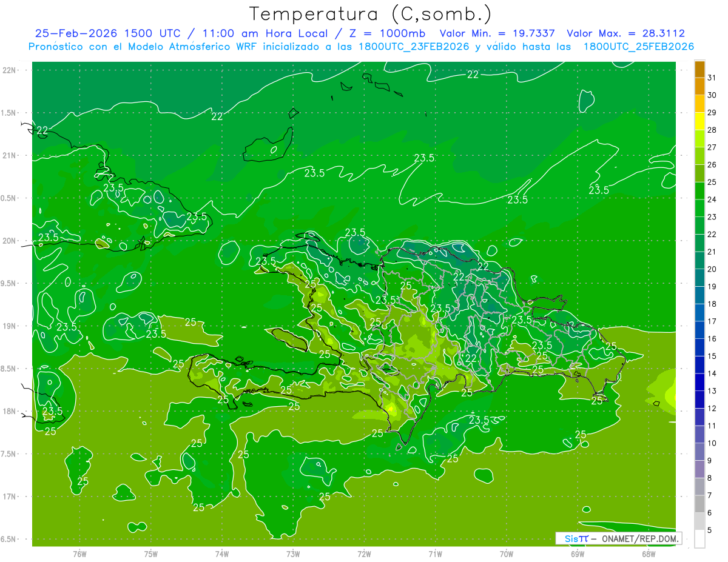728x562 pixels.
Task: Click color scale value "15"
Action: (x=712, y=356)
